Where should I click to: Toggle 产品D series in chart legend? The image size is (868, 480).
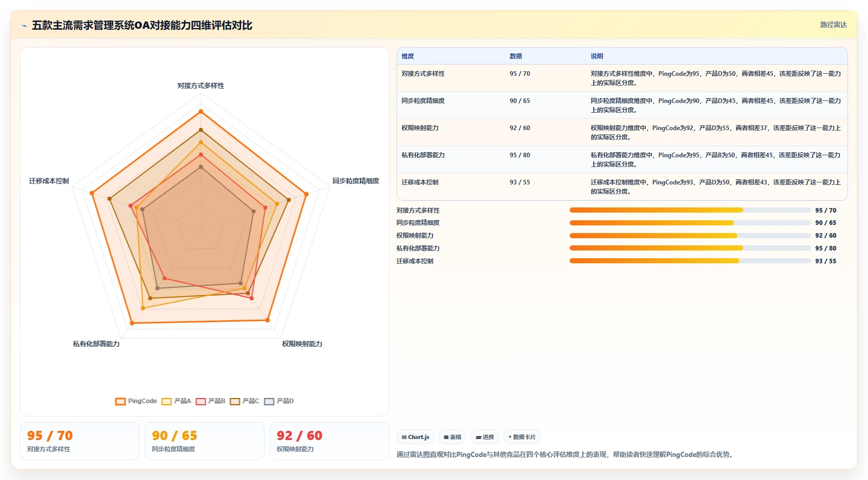click(x=279, y=401)
